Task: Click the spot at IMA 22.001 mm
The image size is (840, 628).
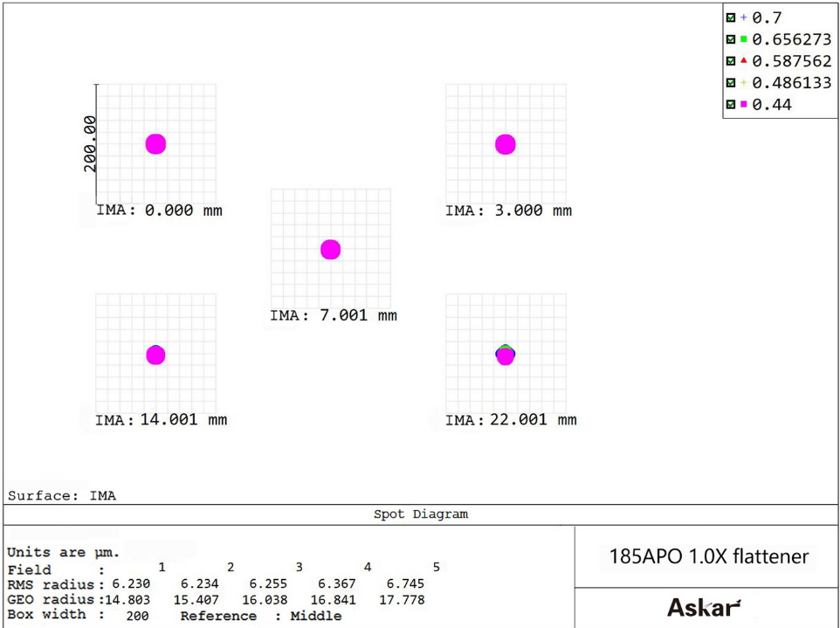Action: point(505,355)
